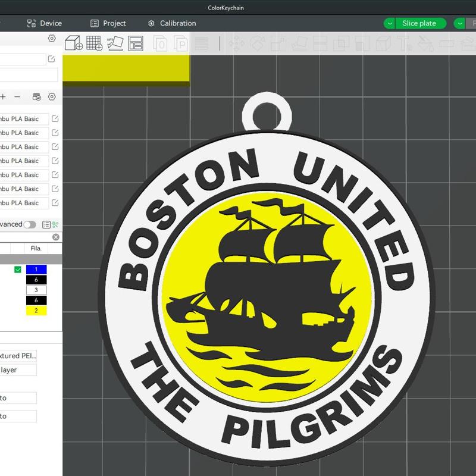This screenshot has width=476, height=476.
Task: Click the Text tool icon in the toolbar
Action: tap(405, 43)
